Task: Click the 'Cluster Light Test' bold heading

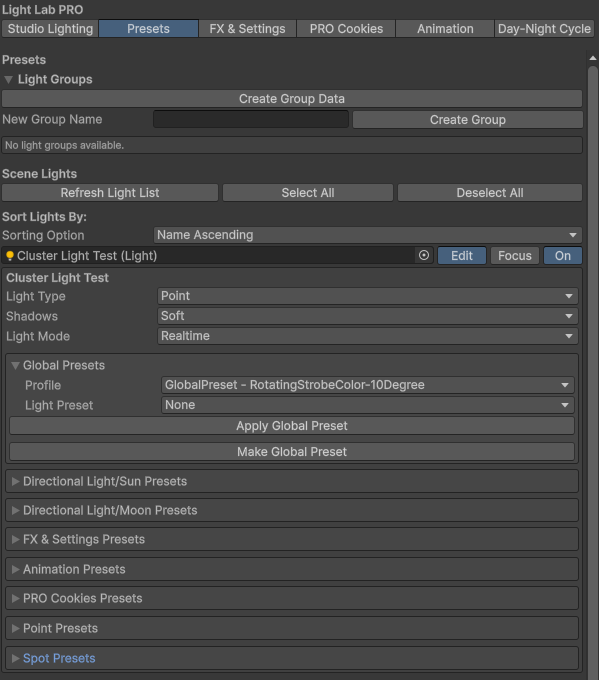Action: [x=57, y=278]
